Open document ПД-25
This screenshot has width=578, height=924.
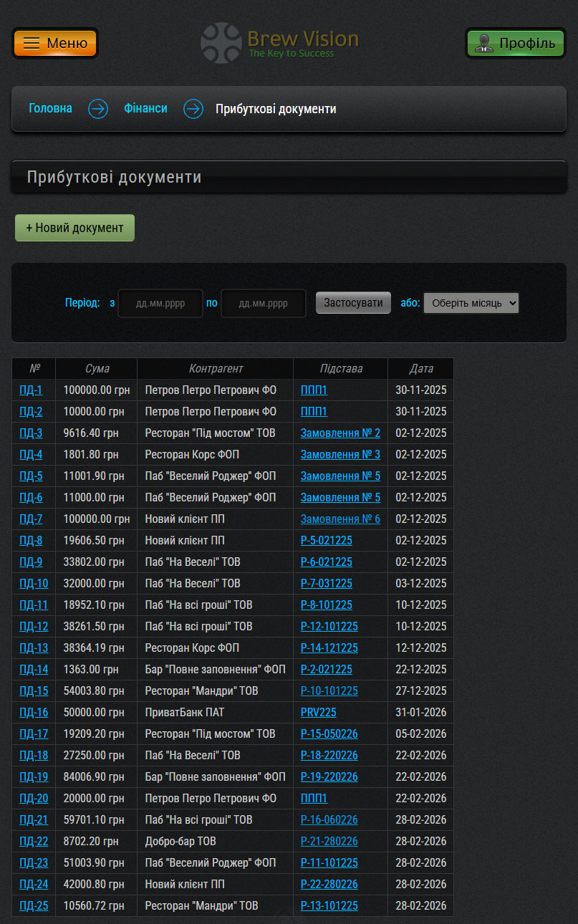click(34, 906)
